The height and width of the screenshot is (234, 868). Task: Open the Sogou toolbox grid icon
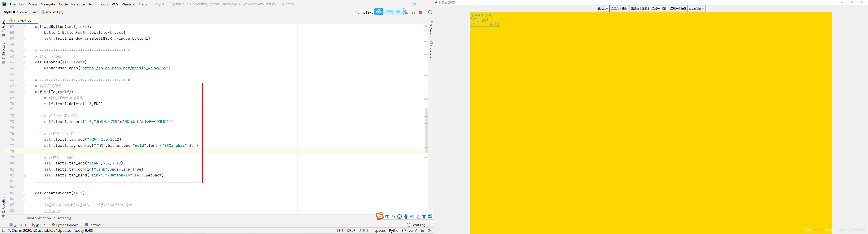tap(430, 216)
